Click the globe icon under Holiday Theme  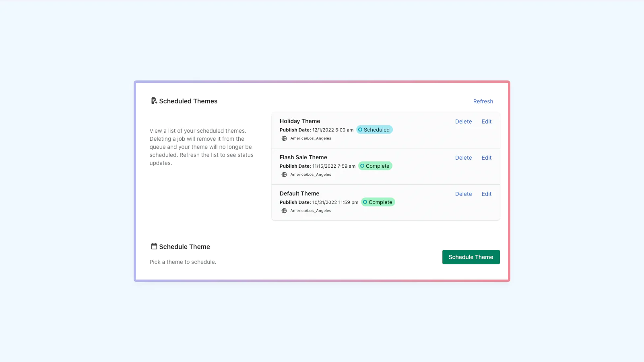click(284, 138)
